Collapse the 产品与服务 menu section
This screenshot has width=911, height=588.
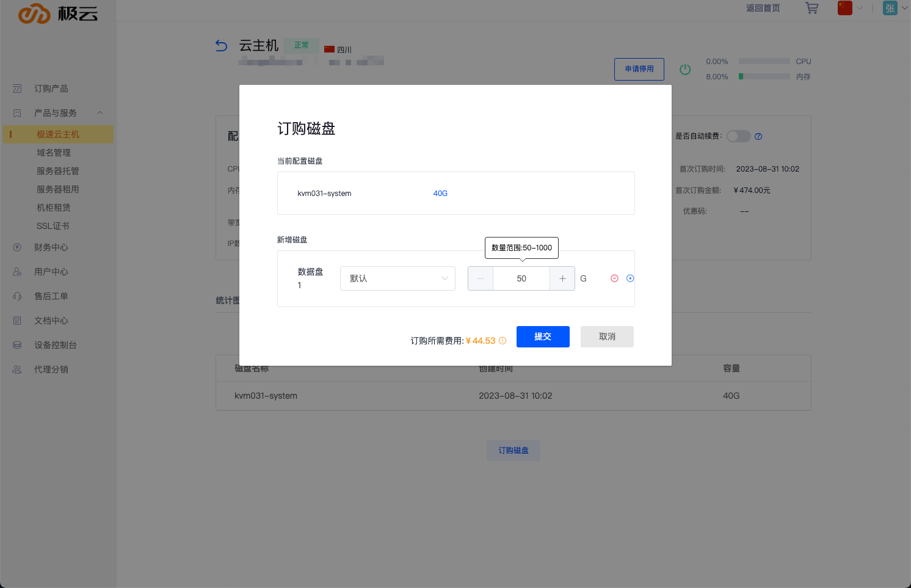(100, 113)
